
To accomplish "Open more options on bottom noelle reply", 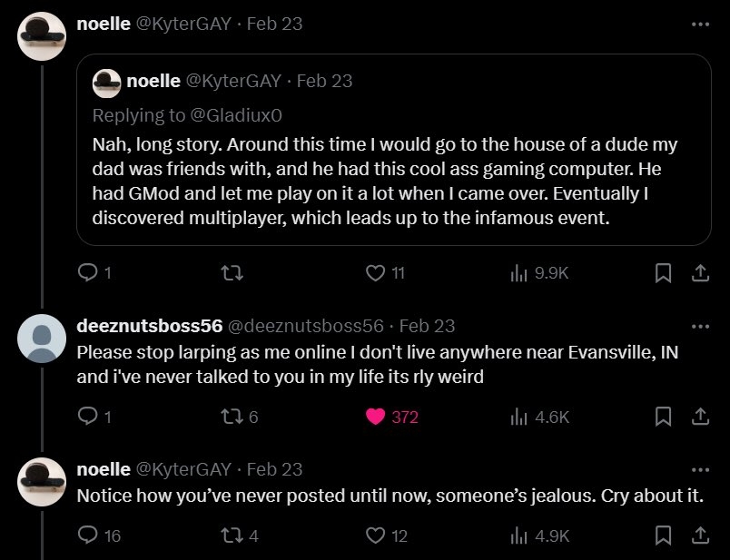I will (699, 469).
